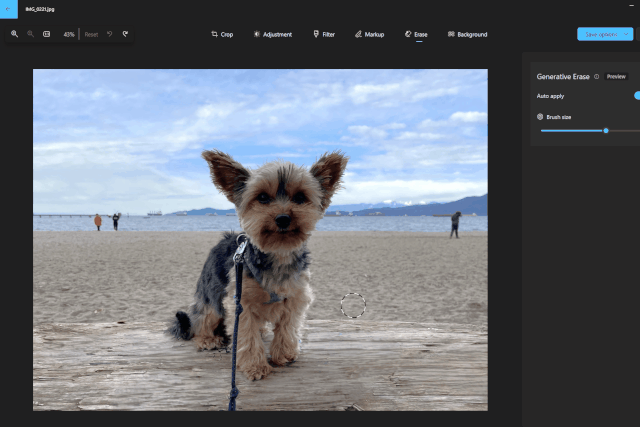Click the fit to window icon
640x427 pixels.
click(x=47, y=34)
